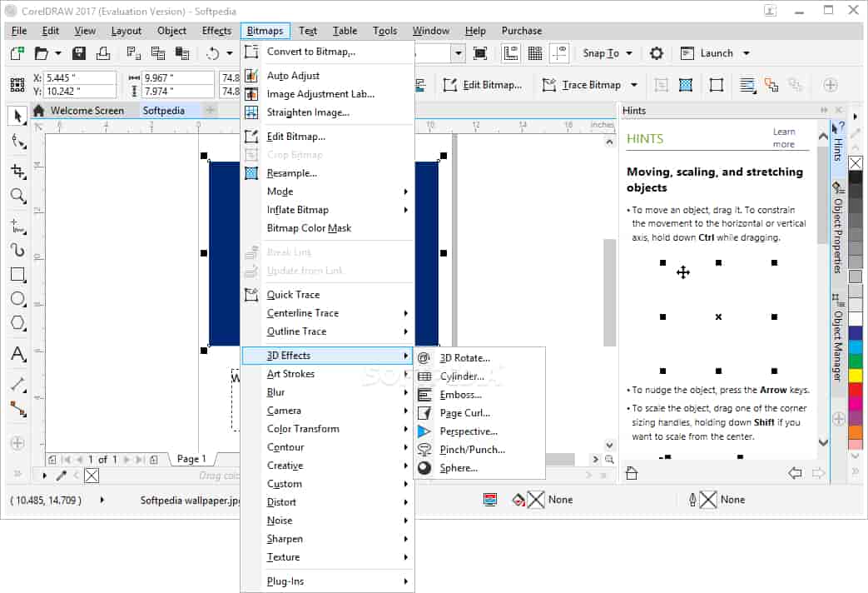This screenshot has width=868, height=593.
Task: Switch to the Softpedia document tab
Action: click(x=164, y=110)
